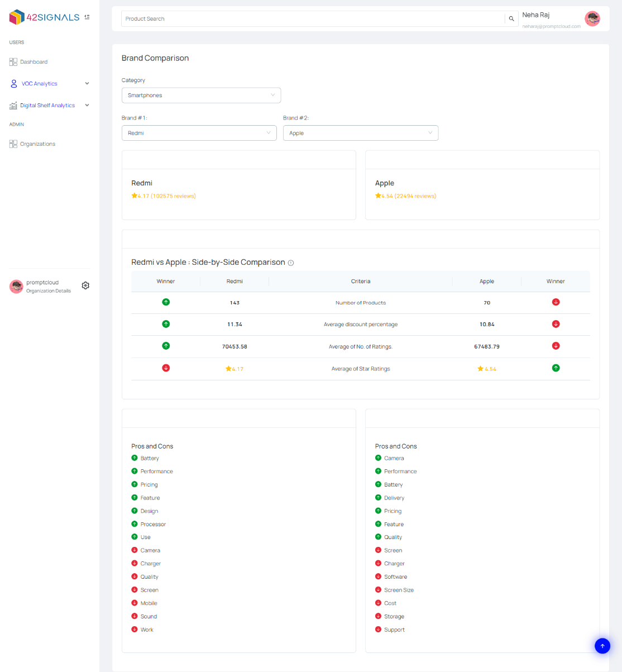Click Neha Raj user name
622x672 pixels.
click(536, 15)
